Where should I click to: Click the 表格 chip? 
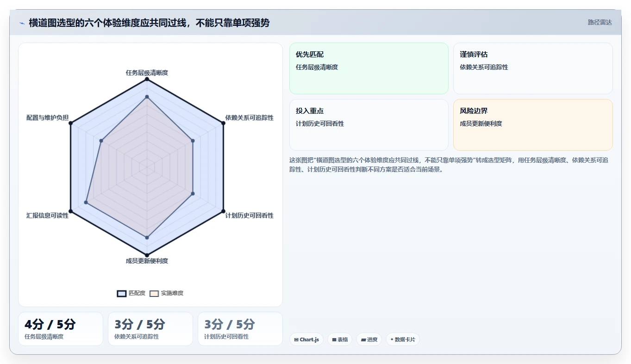(340, 339)
